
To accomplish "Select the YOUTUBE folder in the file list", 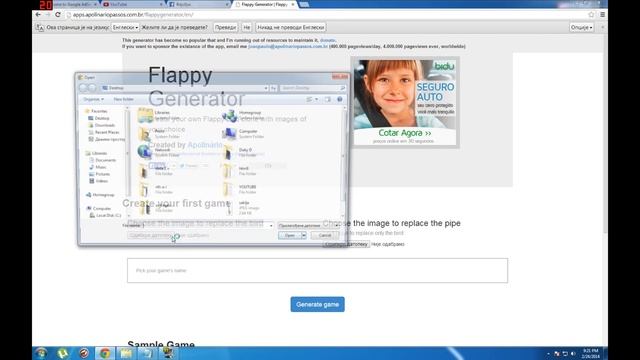I will point(241,189).
